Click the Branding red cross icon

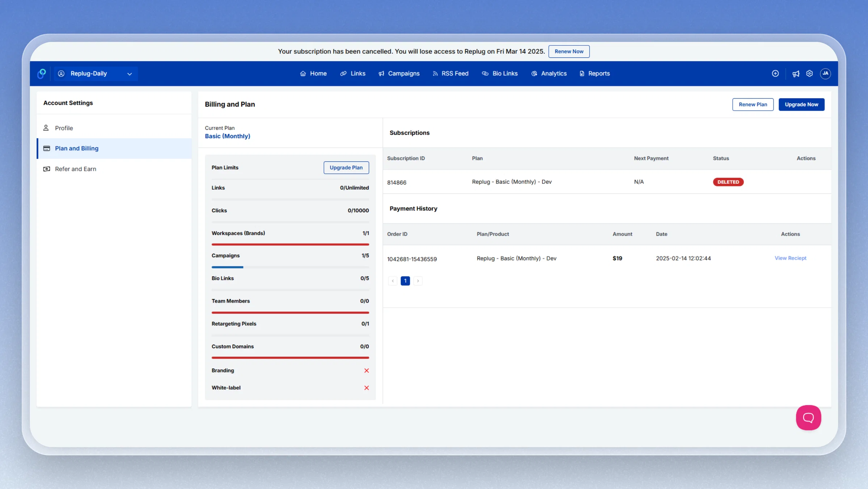[x=367, y=371]
